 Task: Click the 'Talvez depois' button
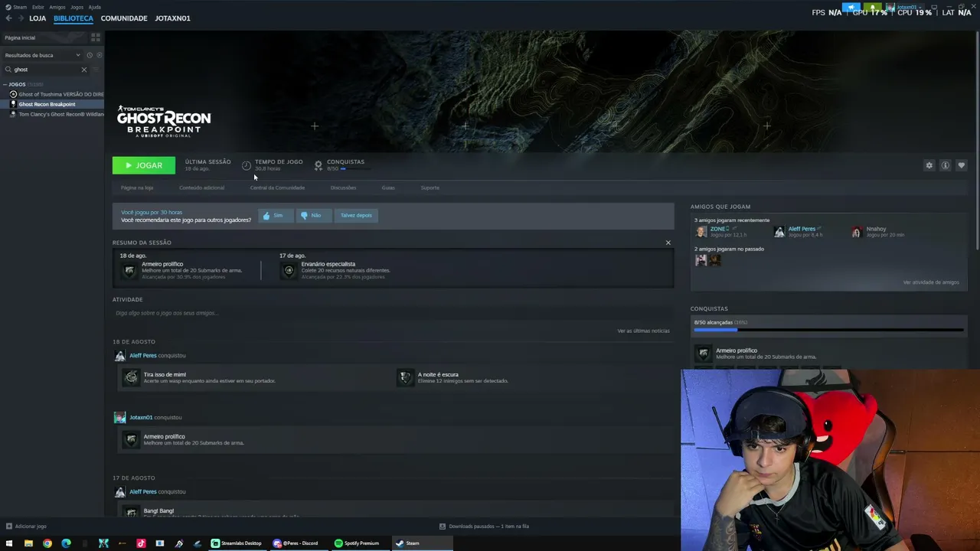[356, 216]
